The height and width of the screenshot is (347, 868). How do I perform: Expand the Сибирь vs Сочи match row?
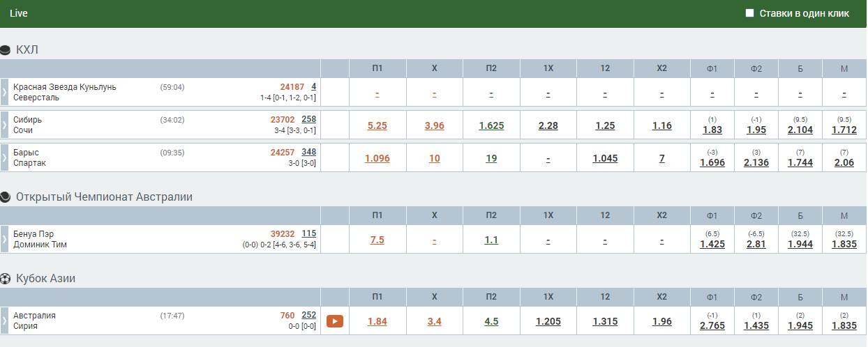pos(4,125)
